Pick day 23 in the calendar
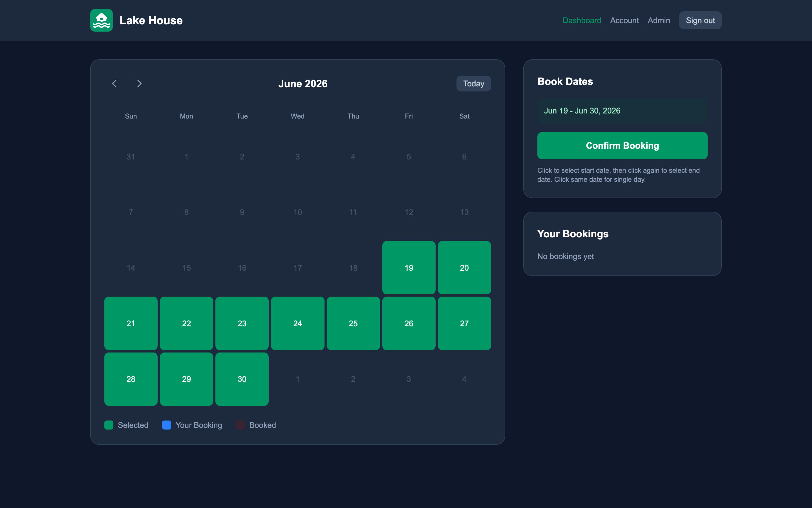This screenshot has width=812, height=508. [242, 323]
